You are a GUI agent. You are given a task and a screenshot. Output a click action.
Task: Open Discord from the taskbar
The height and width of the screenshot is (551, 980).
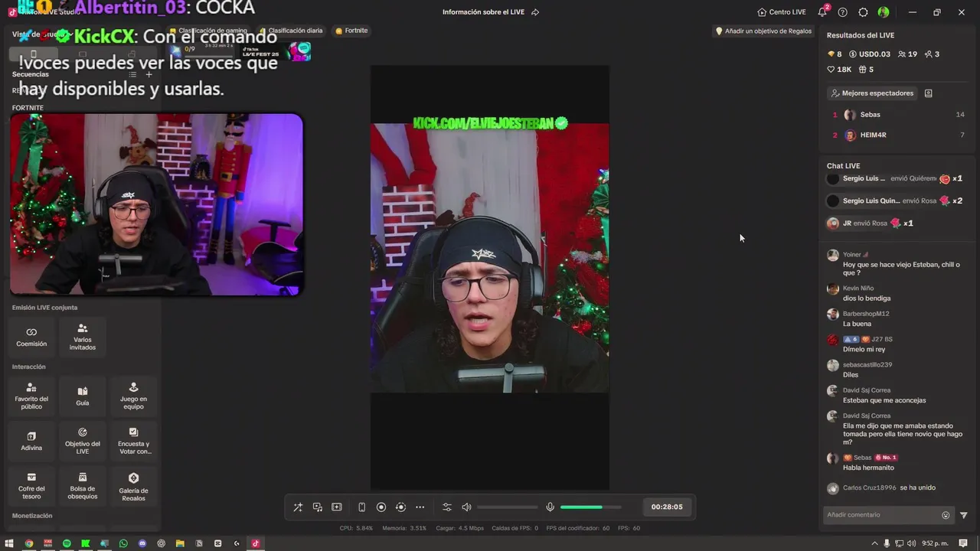tap(142, 543)
